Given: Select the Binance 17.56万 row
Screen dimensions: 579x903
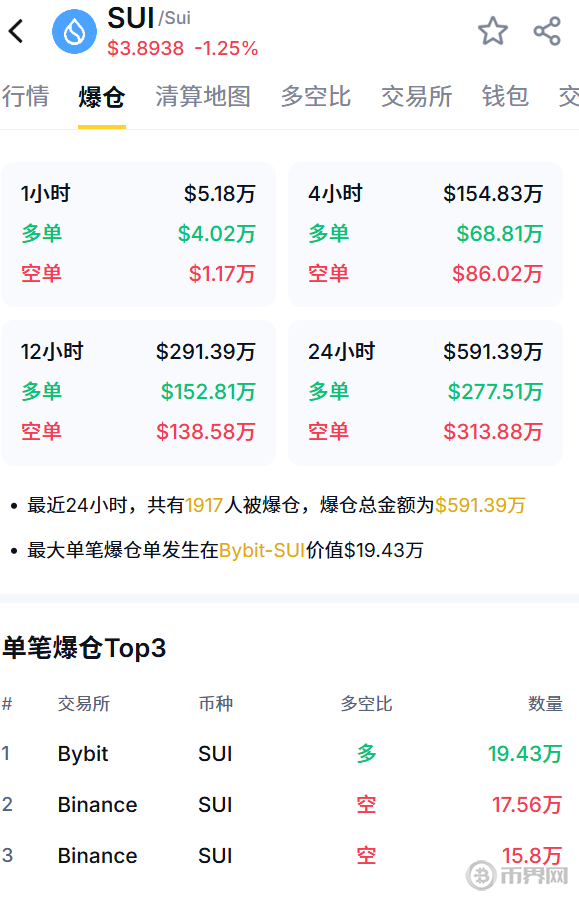Looking at the screenshot, I should click(282, 805).
